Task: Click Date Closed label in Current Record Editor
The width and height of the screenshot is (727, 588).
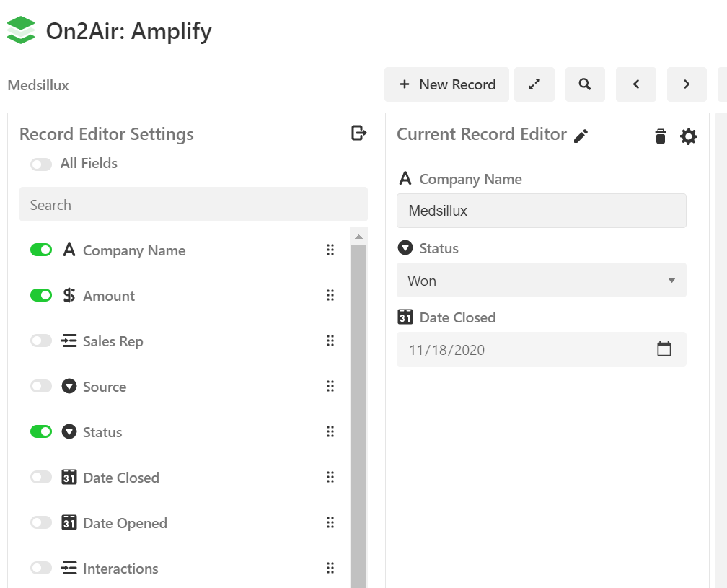Action: point(457,317)
